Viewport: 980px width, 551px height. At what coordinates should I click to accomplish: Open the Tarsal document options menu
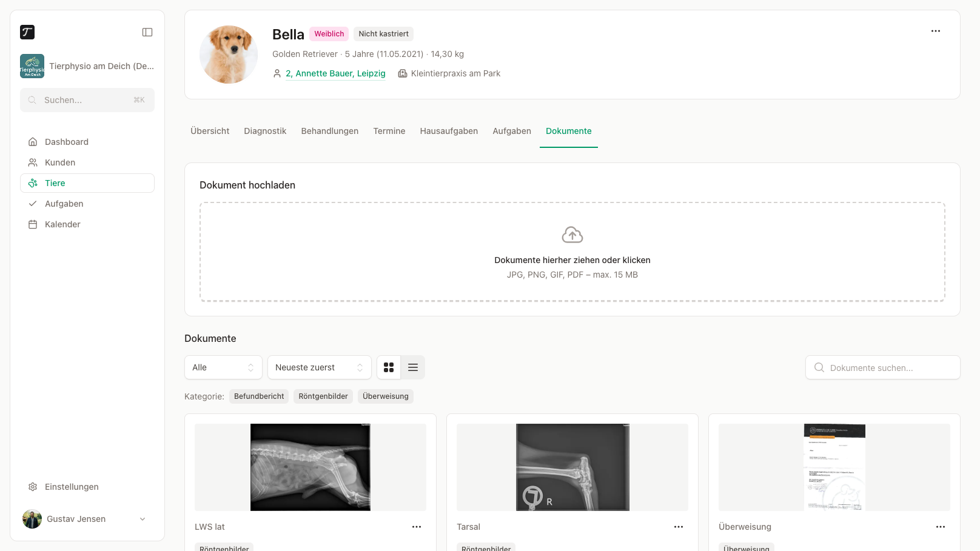tap(679, 527)
